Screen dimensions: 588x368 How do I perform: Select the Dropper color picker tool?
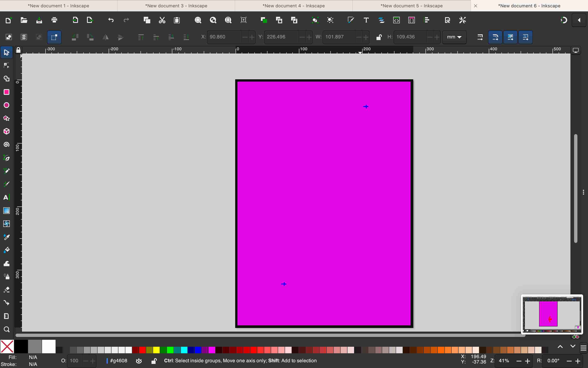[x=7, y=237]
